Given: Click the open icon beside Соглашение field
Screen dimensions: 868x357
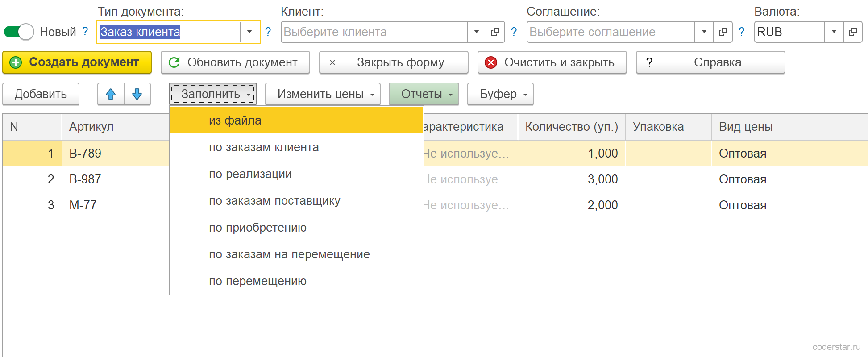Looking at the screenshot, I should click(723, 32).
